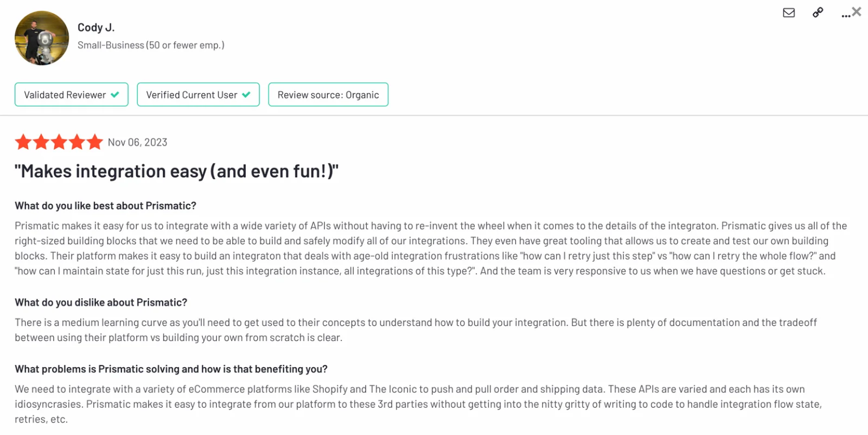Open the "Makes integration easy" review title

177,171
